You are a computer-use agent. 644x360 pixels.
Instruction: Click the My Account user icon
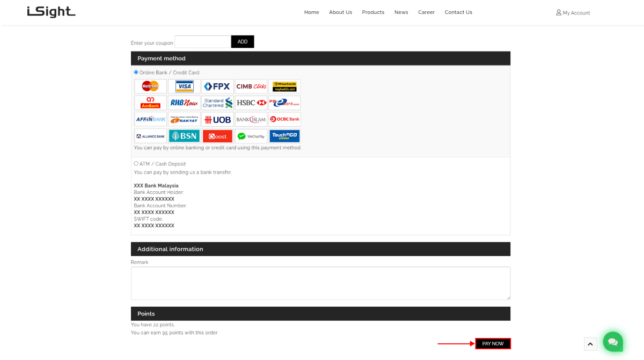[559, 12]
